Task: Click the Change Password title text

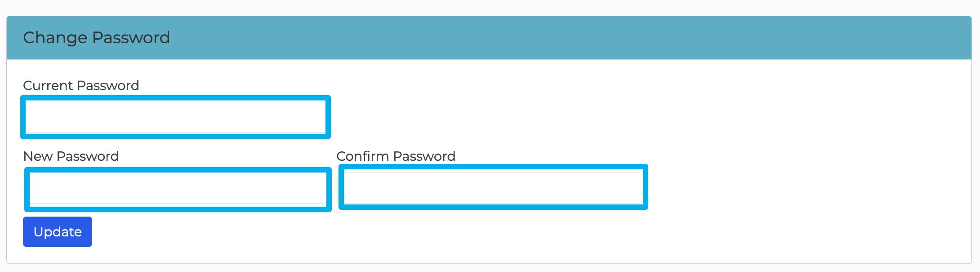Action: (x=97, y=37)
